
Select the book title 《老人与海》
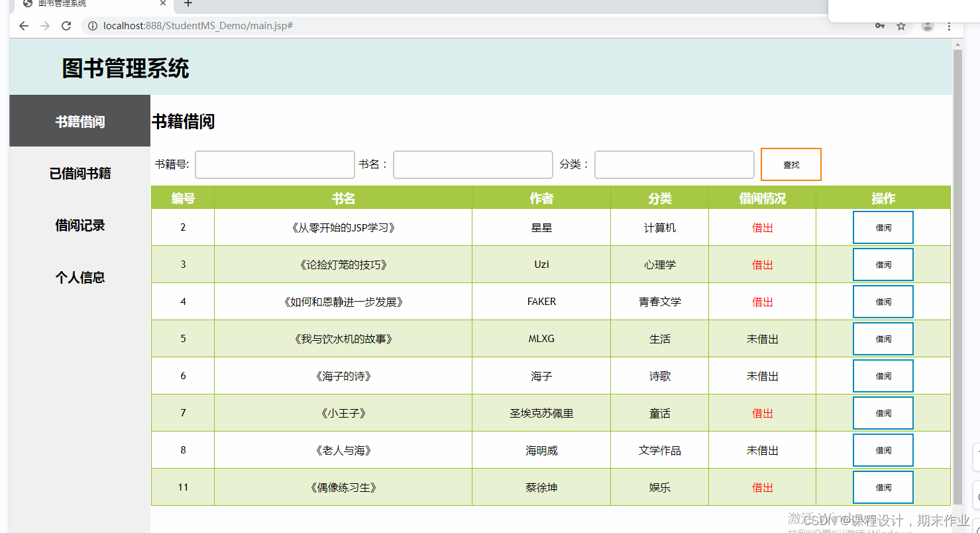(x=343, y=450)
